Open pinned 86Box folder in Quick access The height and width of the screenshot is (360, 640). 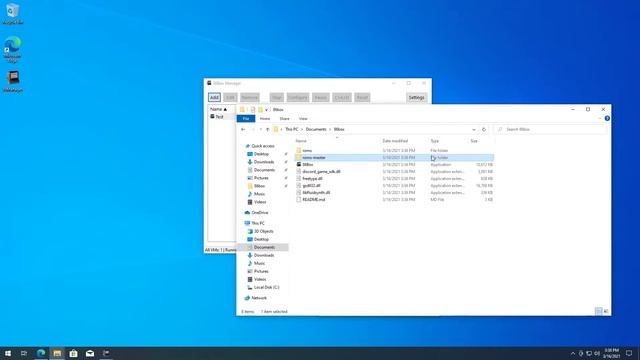point(259,186)
